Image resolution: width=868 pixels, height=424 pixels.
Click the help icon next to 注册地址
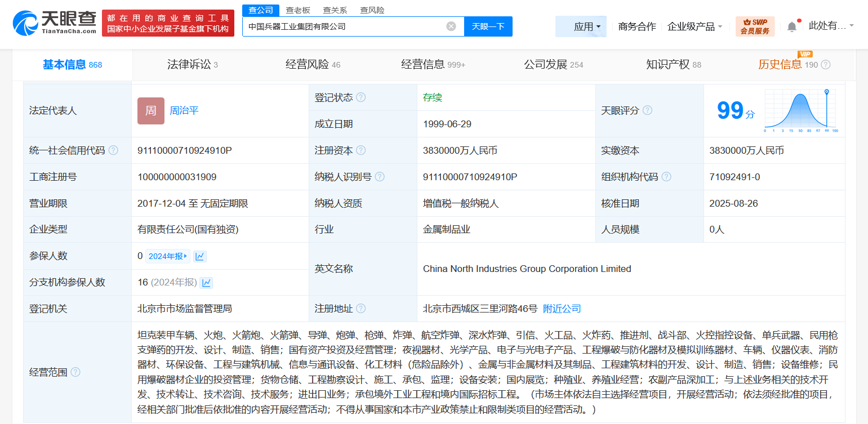tap(361, 309)
